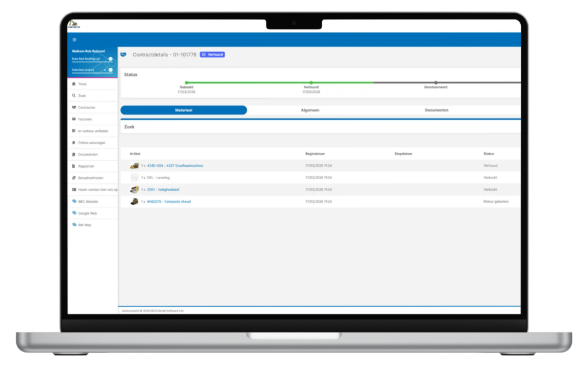Click the Verkocht status of the Veiligheidsbril row
This screenshot has width=588, height=367.
490,190
